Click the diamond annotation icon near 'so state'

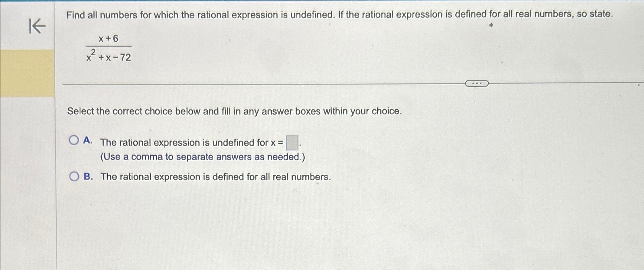(x=491, y=25)
